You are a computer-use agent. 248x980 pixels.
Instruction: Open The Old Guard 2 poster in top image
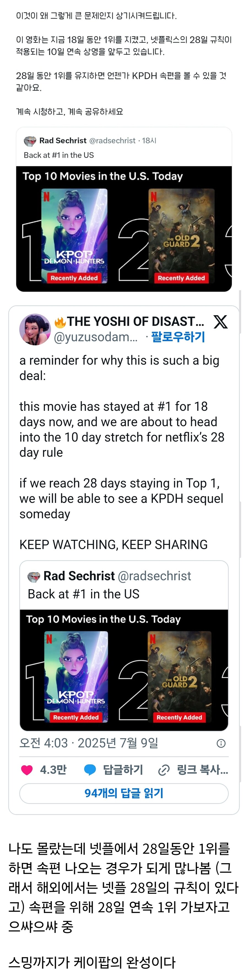(181, 236)
